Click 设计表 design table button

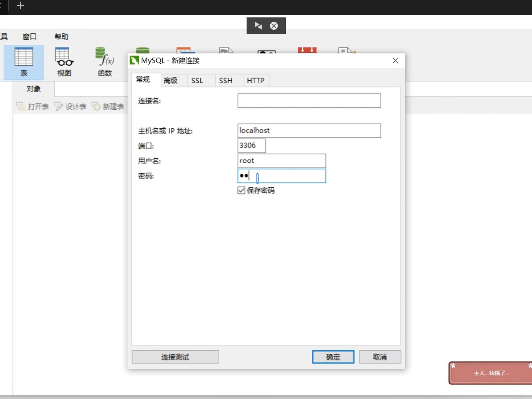70,106
